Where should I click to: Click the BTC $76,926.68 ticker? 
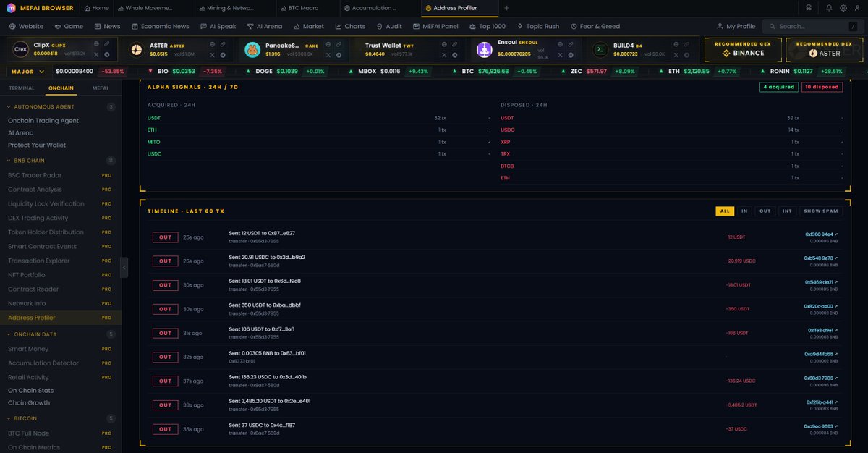495,72
